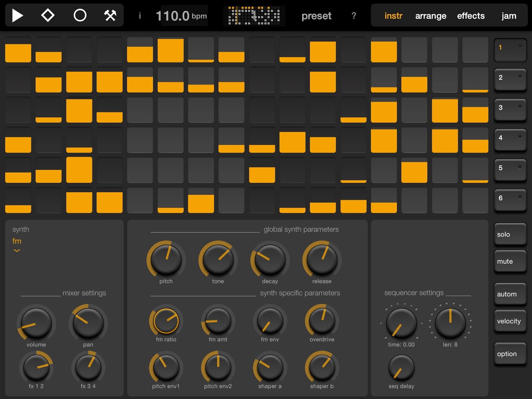
Task: Click the shaper b knob
Action: [x=322, y=367]
